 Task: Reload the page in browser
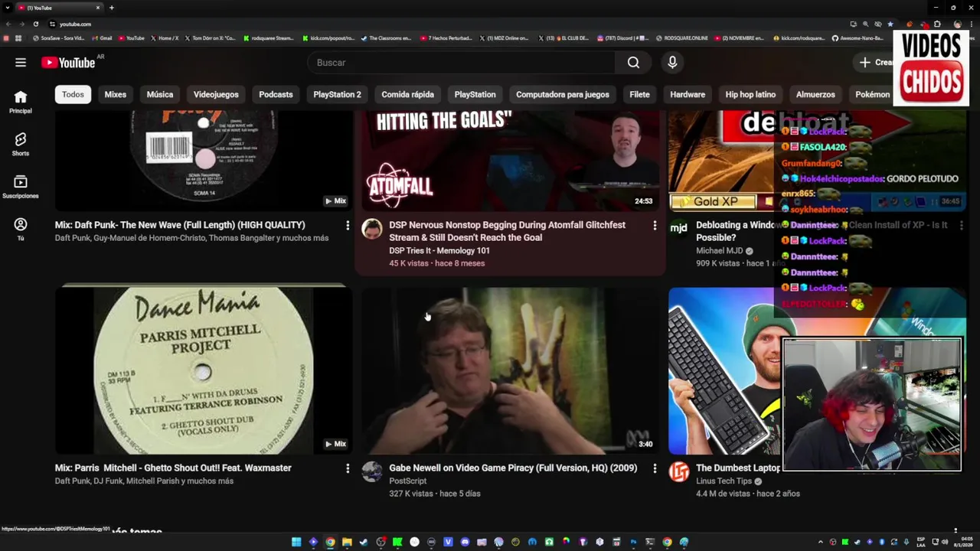(x=36, y=24)
